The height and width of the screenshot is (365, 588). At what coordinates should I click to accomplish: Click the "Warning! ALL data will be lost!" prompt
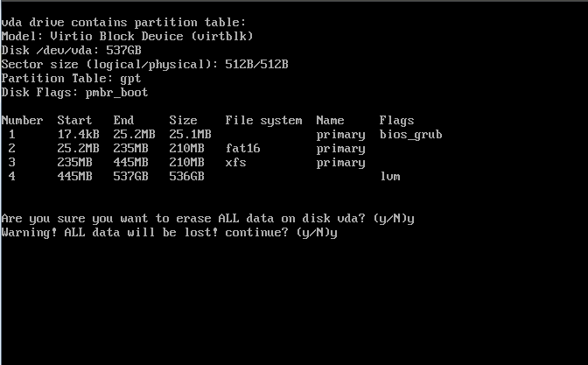169,233
